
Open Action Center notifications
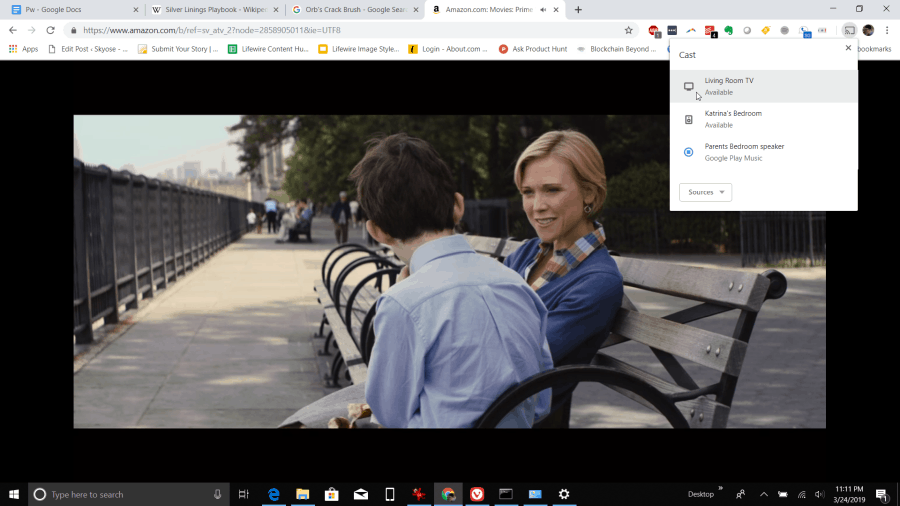pyautogui.click(x=882, y=494)
